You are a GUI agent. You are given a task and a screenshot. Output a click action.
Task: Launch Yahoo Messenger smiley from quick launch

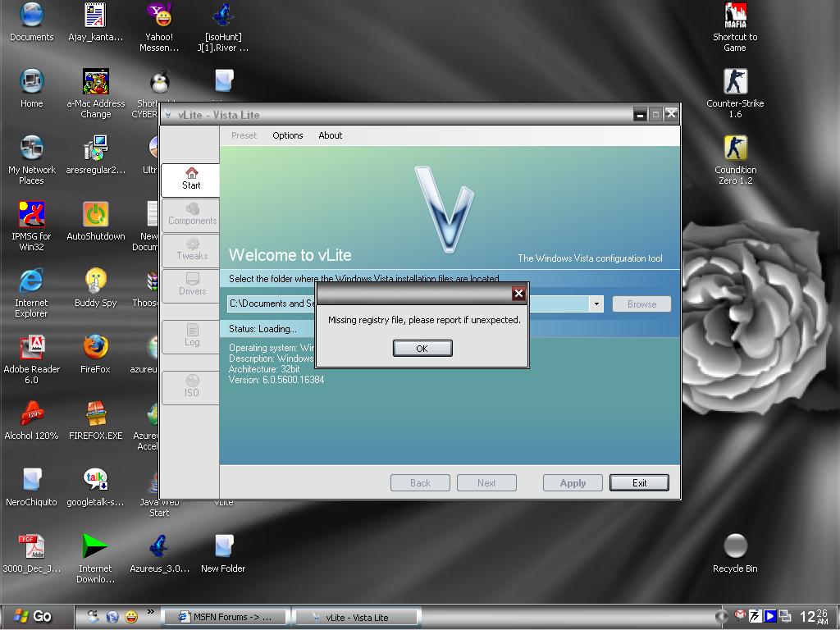tap(131, 617)
